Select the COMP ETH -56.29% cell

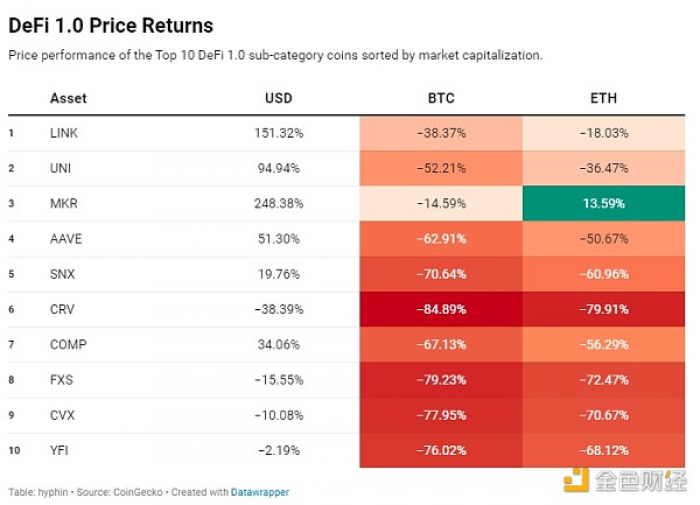pyautogui.click(x=604, y=345)
